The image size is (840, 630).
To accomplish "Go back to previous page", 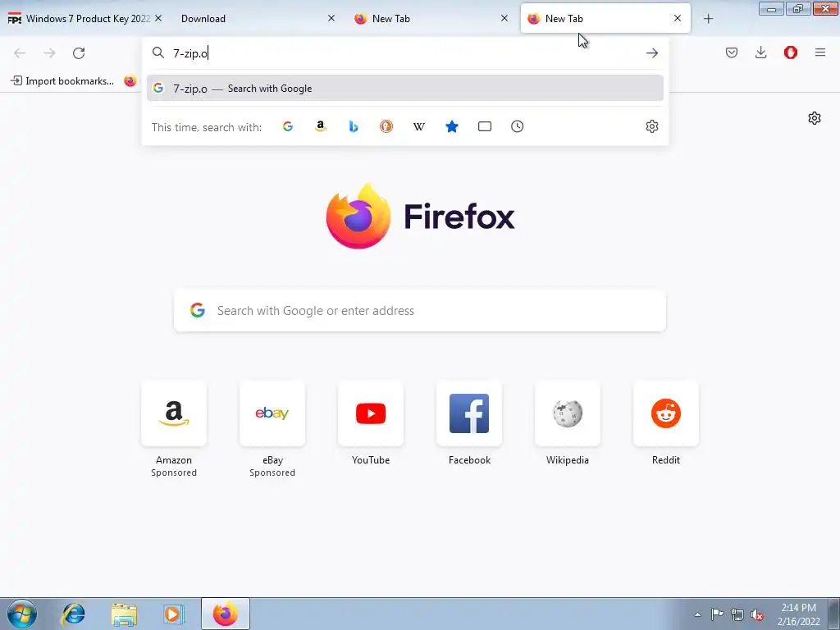I will pyautogui.click(x=20, y=53).
